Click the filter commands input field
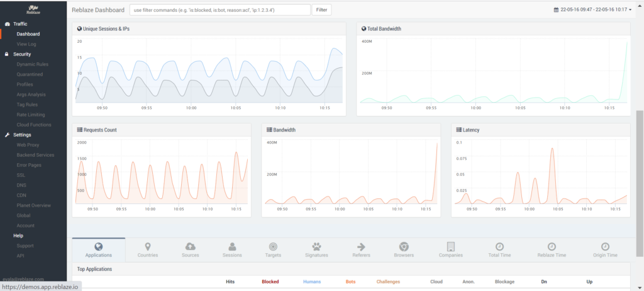Screen dimensions: 644x291 pos(220,10)
